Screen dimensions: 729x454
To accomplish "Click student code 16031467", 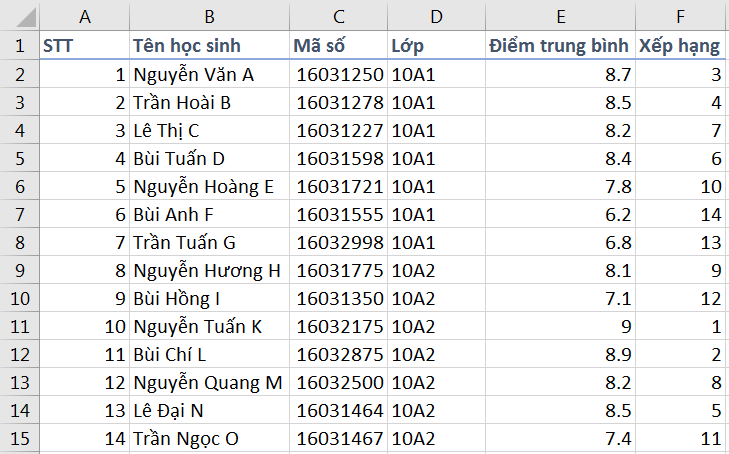I will tap(338, 438).
